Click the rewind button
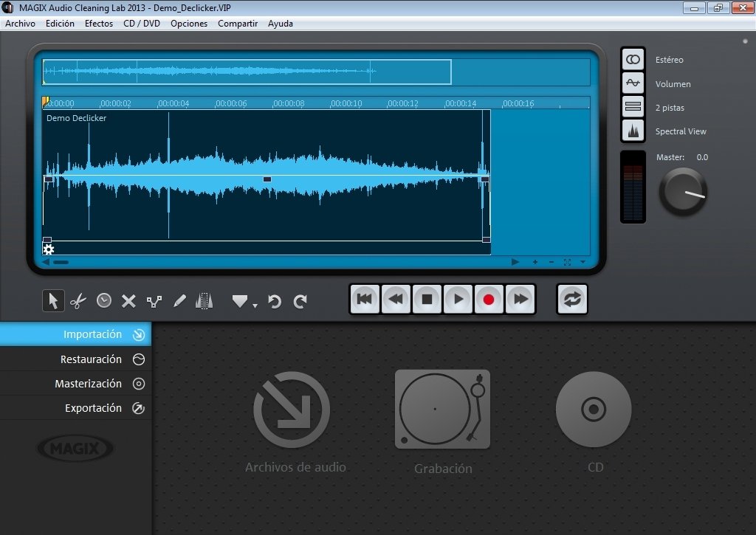The width and height of the screenshot is (756, 535). click(x=396, y=300)
